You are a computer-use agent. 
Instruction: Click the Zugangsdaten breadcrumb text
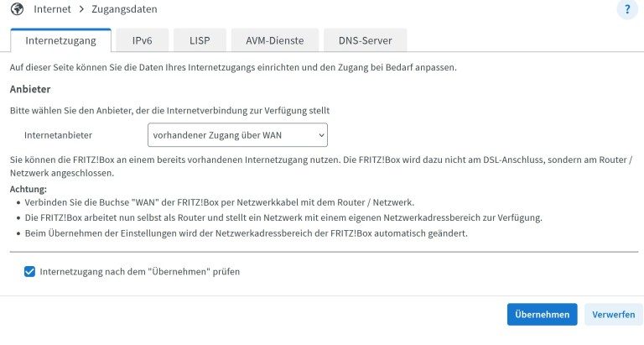[124, 9]
